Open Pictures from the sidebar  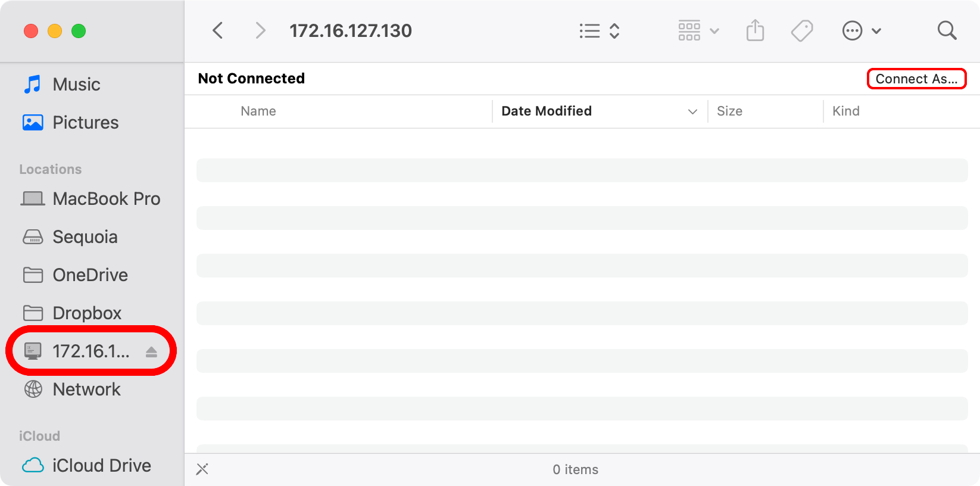click(x=86, y=122)
